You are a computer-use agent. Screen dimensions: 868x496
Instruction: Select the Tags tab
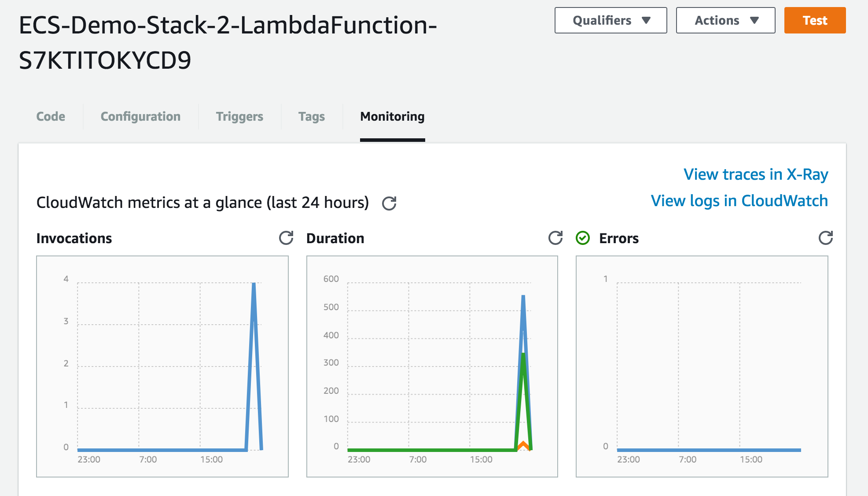(x=312, y=116)
